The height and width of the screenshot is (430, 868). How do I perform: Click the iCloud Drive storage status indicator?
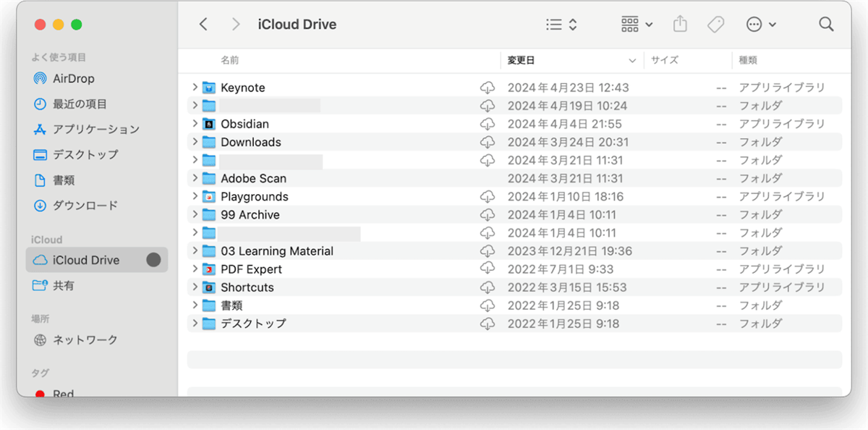click(153, 260)
